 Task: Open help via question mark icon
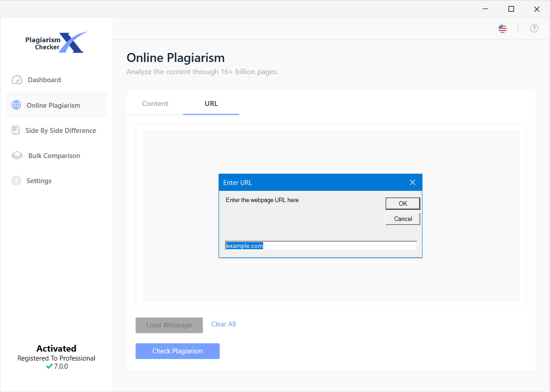tap(534, 29)
